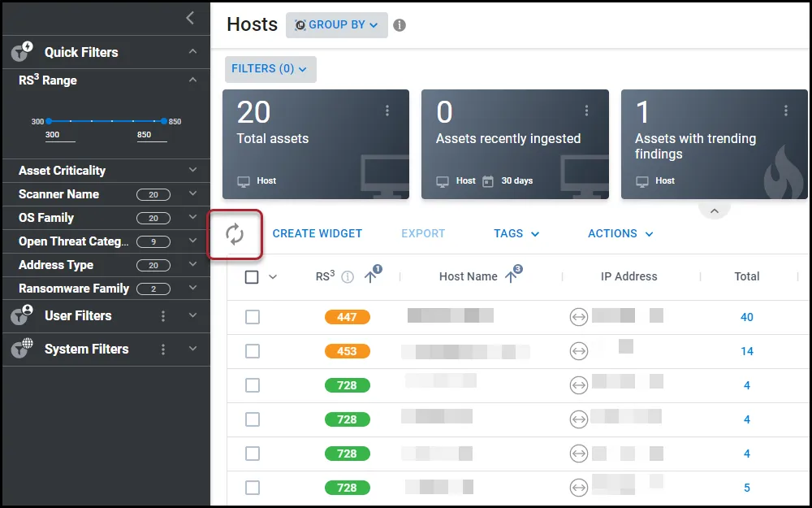Open the Group By dropdown
This screenshot has width=812, height=508.
pos(337,25)
